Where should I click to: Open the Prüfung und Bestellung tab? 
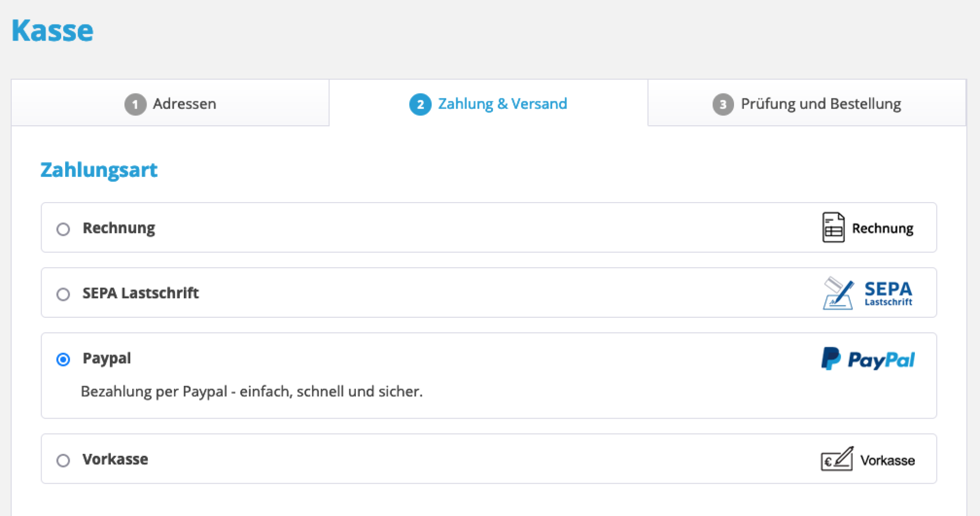click(x=820, y=104)
